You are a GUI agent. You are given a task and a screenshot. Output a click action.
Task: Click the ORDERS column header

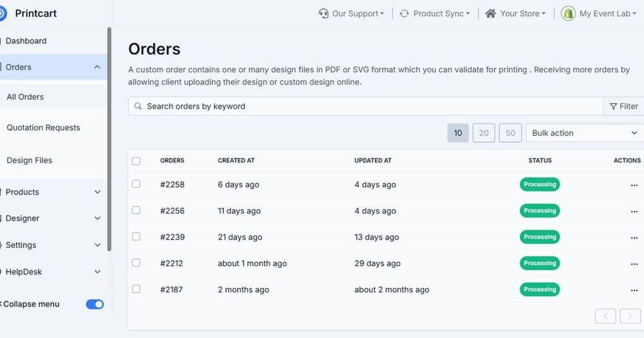tap(172, 160)
